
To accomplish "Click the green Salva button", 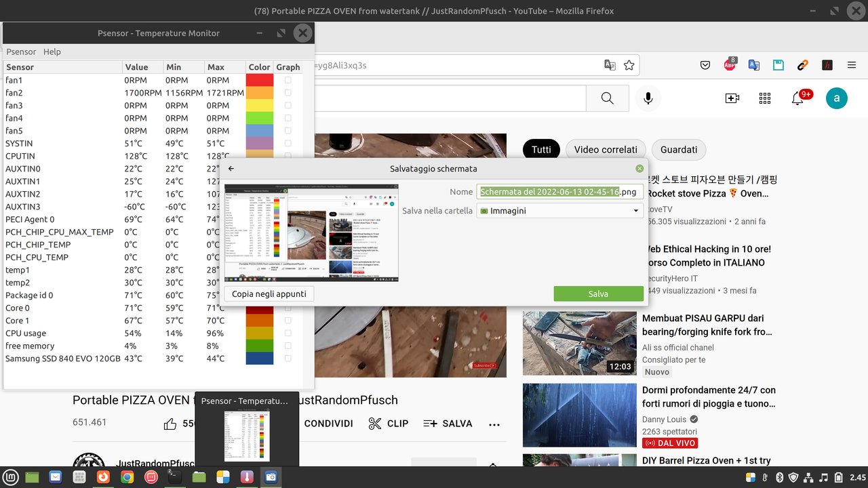I will click(598, 293).
